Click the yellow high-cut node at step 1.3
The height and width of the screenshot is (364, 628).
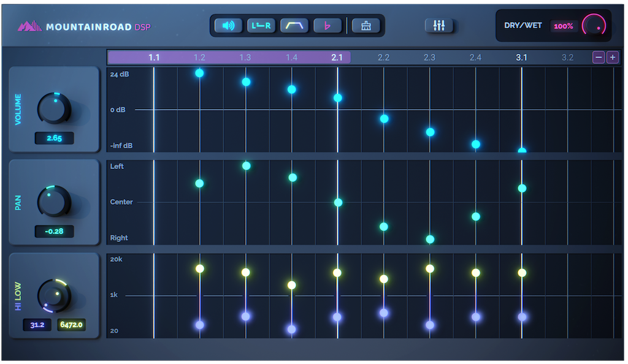click(246, 273)
